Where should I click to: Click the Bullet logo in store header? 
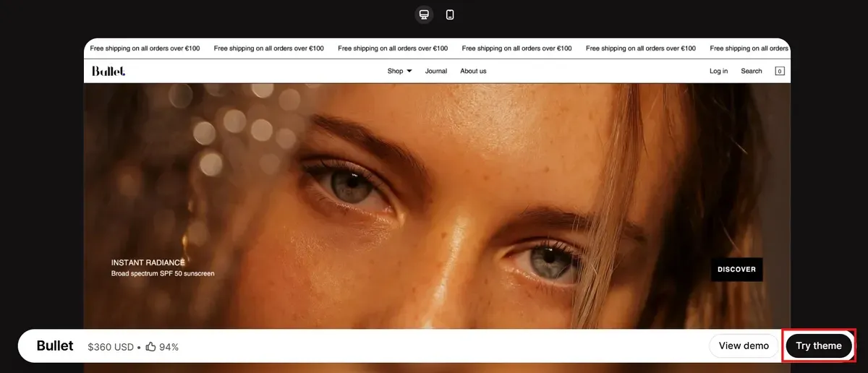point(109,71)
